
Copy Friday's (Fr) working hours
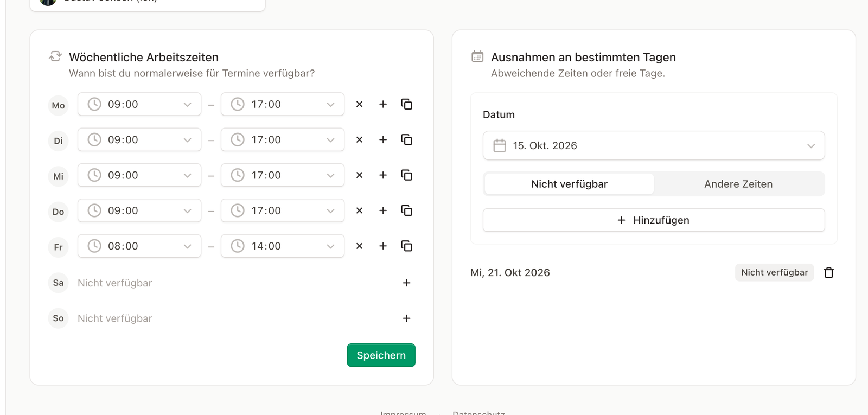click(x=407, y=246)
